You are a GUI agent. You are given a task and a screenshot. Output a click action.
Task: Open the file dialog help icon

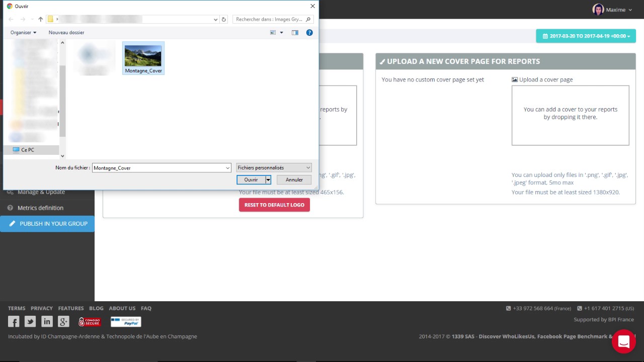click(x=309, y=32)
